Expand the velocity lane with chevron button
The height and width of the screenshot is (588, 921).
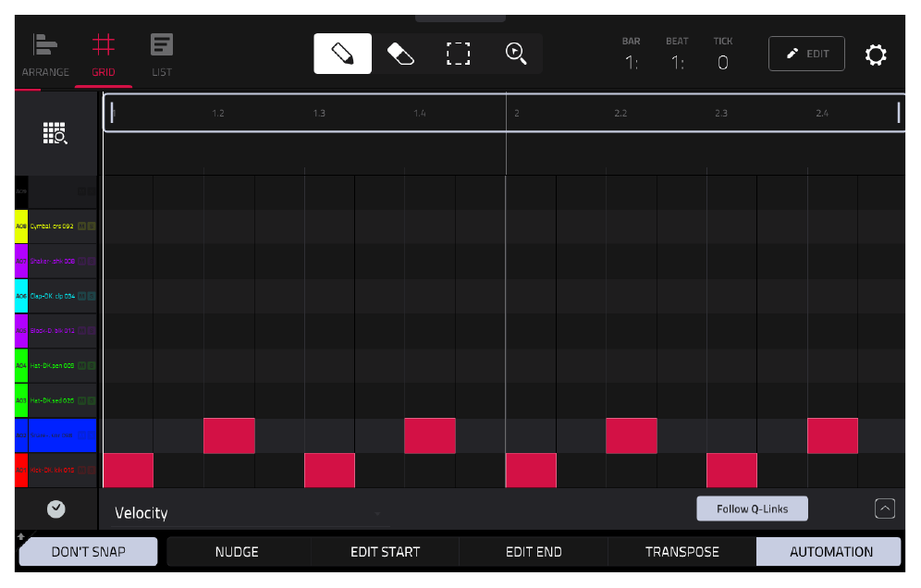(885, 508)
